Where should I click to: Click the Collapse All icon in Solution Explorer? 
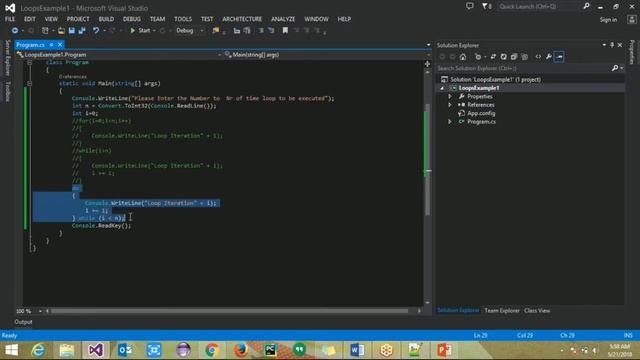click(x=514, y=57)
